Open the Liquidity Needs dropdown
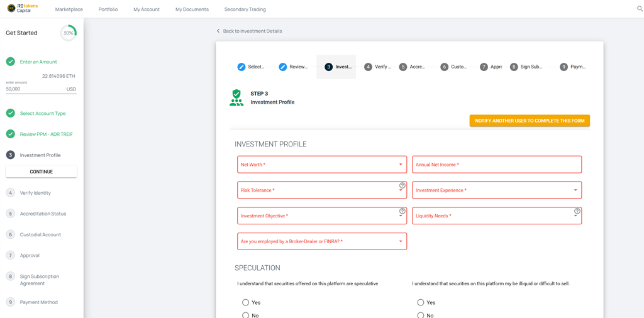 coord(497,216)
